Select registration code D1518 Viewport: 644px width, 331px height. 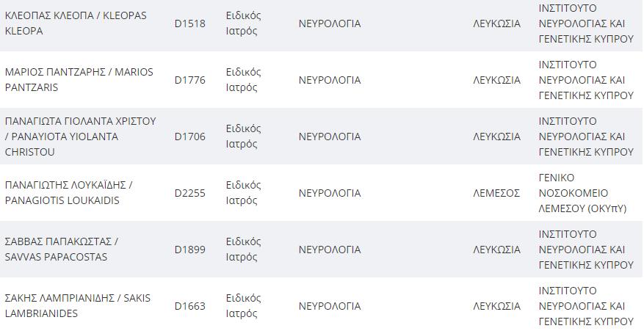click(x=189, y=23)
